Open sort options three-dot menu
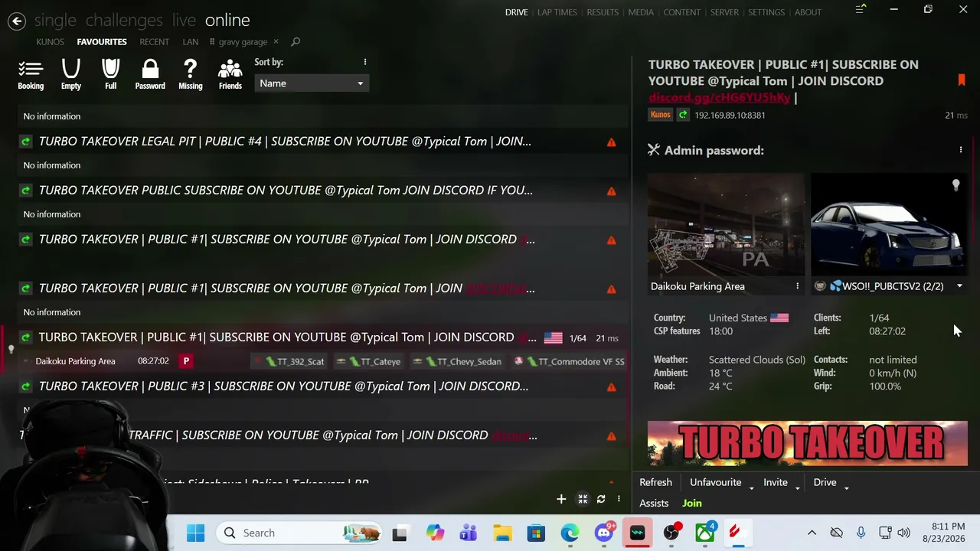Image resolution: width=980 pixels, height=551 pixels. 365,62
